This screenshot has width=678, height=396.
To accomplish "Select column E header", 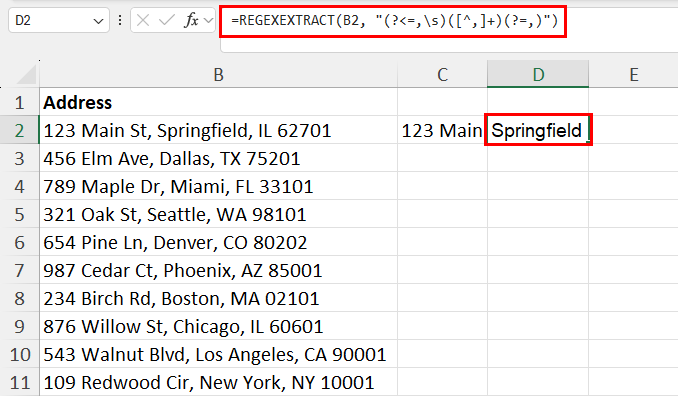I will click(x=633, y=74).
